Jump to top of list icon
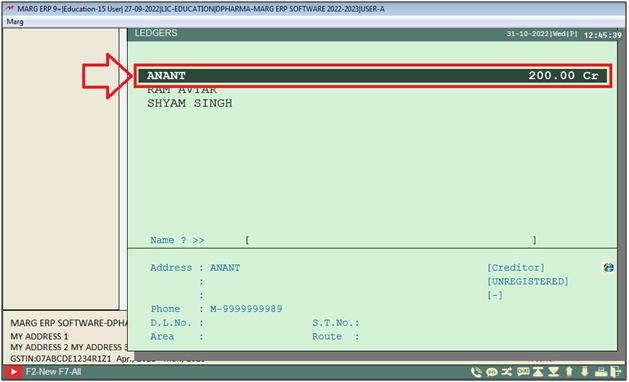Viewport: 629px width, 382px height. point(538,372)
